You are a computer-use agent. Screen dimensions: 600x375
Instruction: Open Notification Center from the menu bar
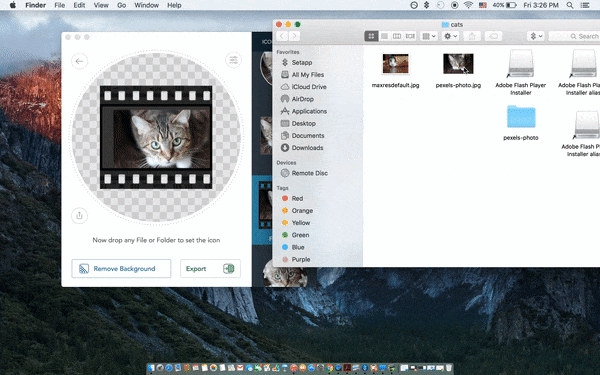coord(585,5)
